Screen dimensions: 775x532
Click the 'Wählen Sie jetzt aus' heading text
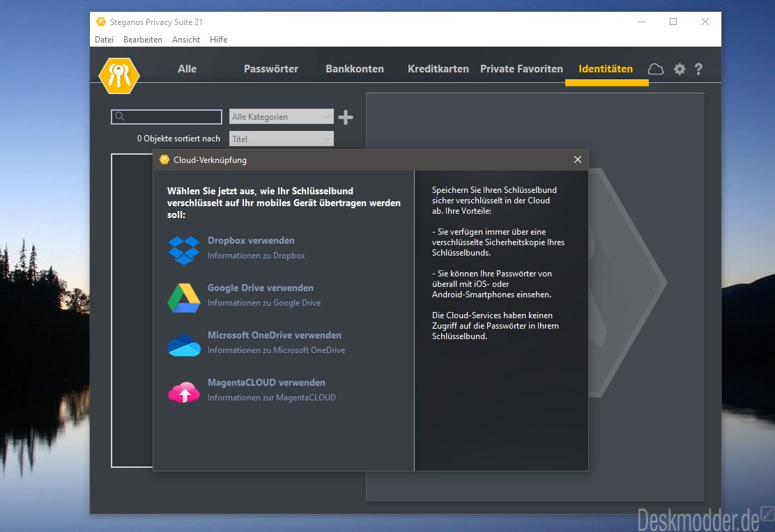coord(284,203)
